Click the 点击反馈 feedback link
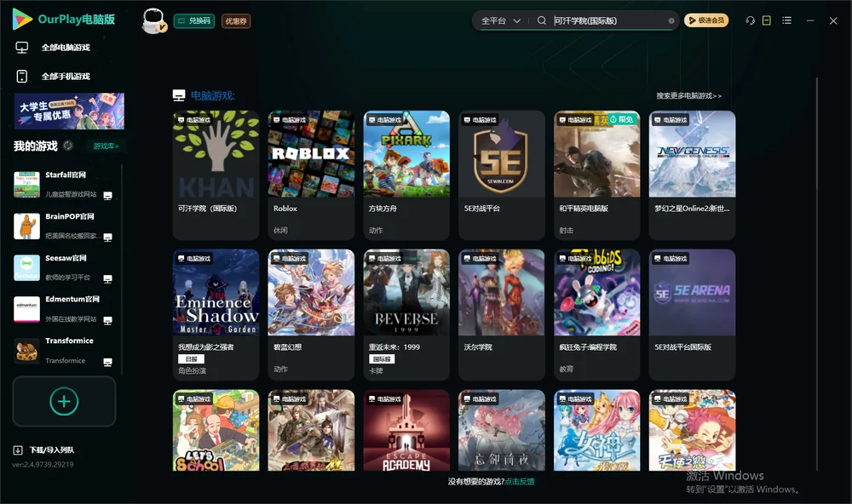Screen dimensions: 852x504 point(520,481)
